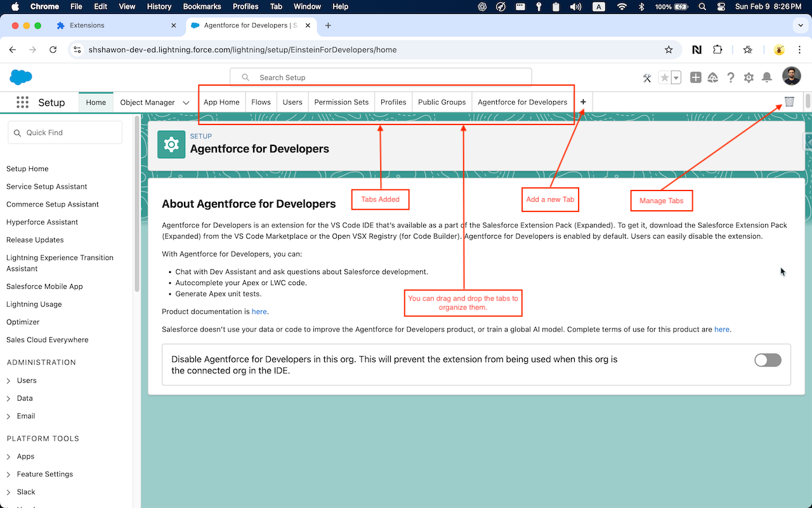The image size is (812, 508).
Task: Open the Chrome Extensions puzzle icon
Action: point(717,50)
